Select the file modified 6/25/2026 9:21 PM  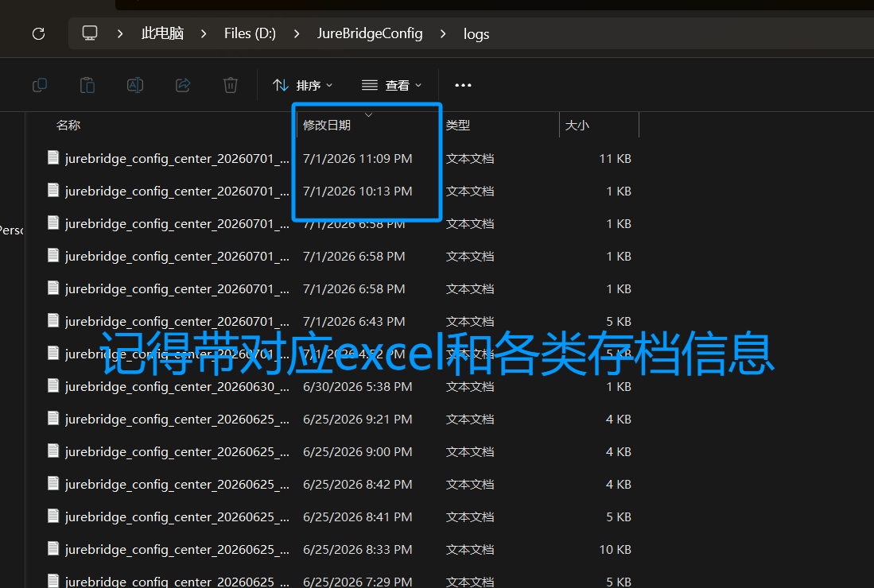click(340, 420)
